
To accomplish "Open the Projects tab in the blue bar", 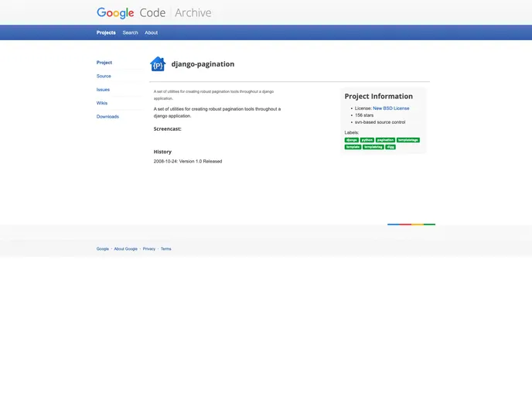I will click(106, 32).
